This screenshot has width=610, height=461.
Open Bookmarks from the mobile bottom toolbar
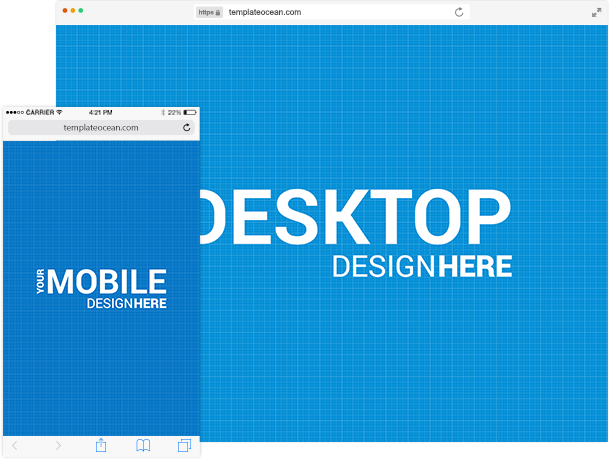(x=143, y=445)
